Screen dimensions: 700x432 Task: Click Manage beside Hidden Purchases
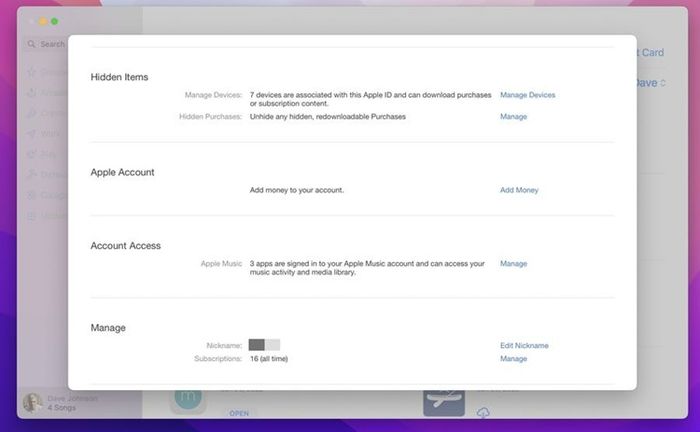513,116
